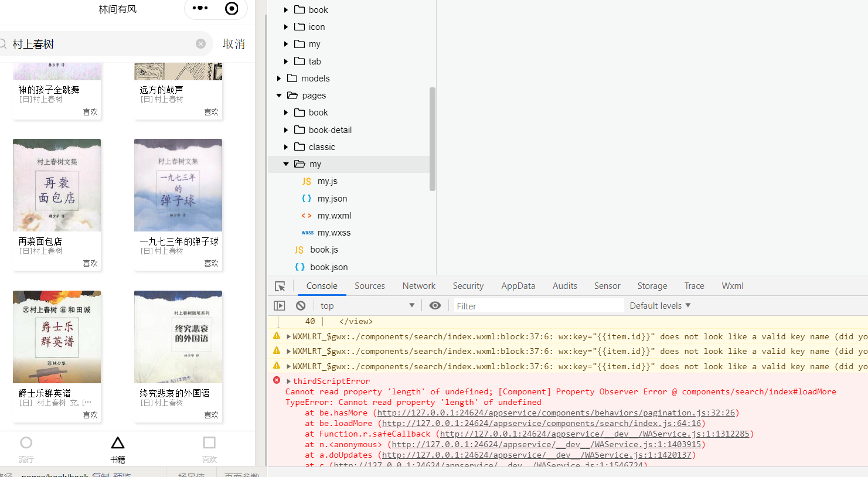Viewport: 868px width, 477px height.
Task: Open the pagination.js:32:26 stack link
Action: click(x=556, y=413)
